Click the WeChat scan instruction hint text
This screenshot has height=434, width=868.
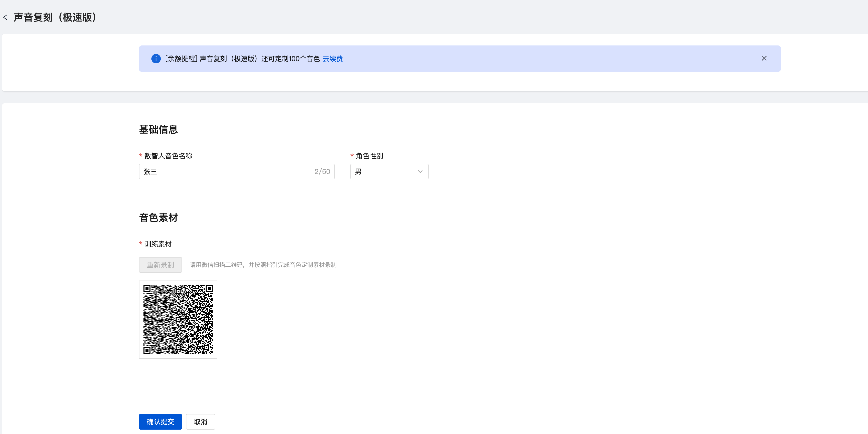tap(263, 265)
